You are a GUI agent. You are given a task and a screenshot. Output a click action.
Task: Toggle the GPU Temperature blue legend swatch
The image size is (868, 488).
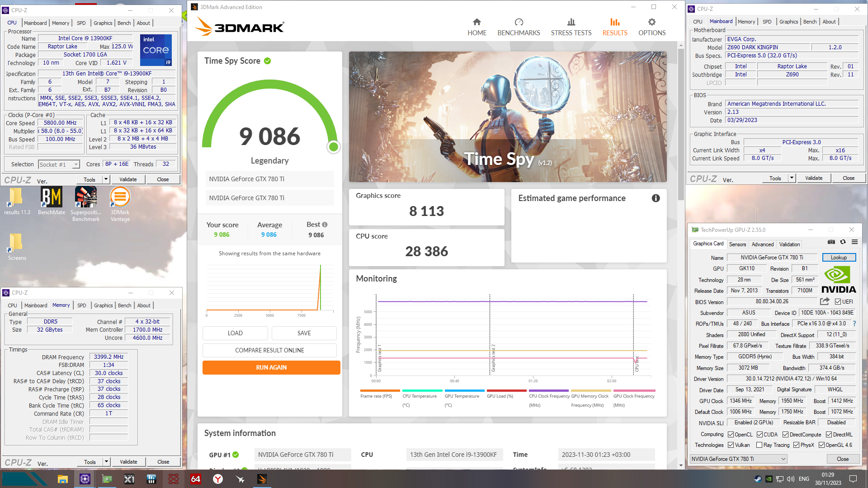(x=464, y=390)
